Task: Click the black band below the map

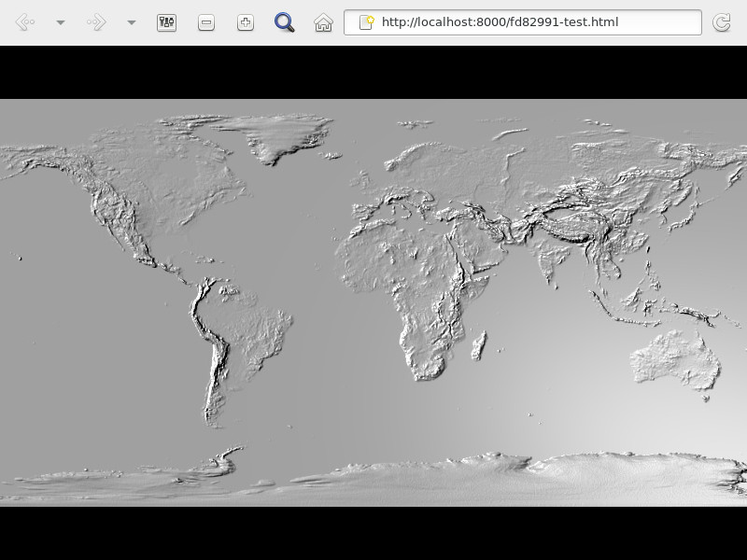Action: click(x=373, y=533)
